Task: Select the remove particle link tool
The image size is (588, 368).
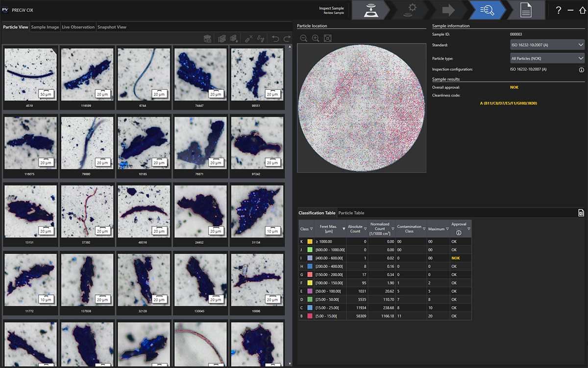Action: click(x=249, y=38)
